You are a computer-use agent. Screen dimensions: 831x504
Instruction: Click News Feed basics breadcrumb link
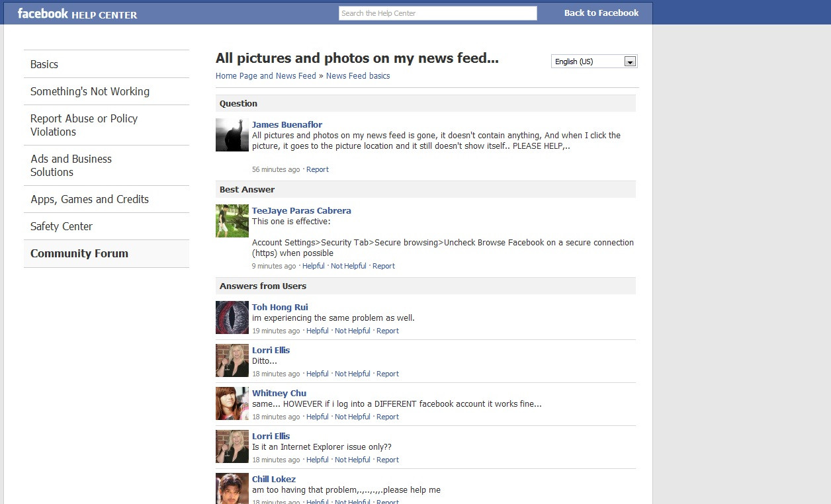point(358,76)
